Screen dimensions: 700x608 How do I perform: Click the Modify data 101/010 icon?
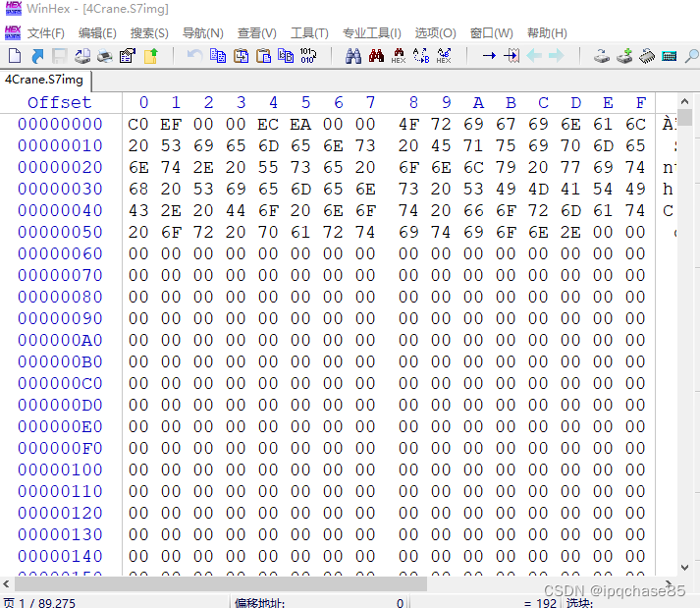coord(308,56)
